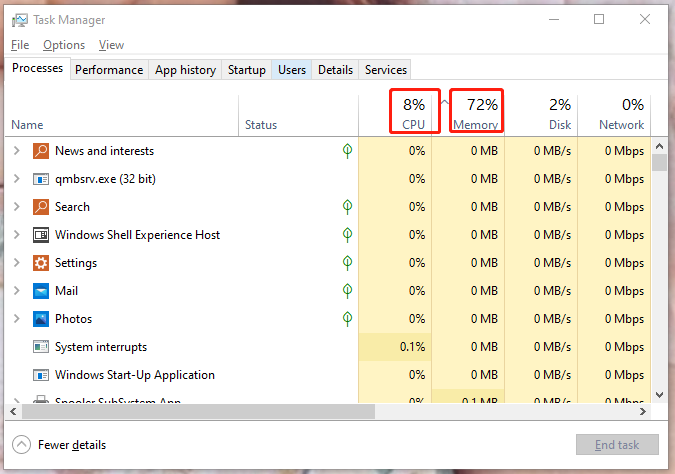Click the horizontal scrollbar right arrow

pyautogui.click(x=643, y=412)
